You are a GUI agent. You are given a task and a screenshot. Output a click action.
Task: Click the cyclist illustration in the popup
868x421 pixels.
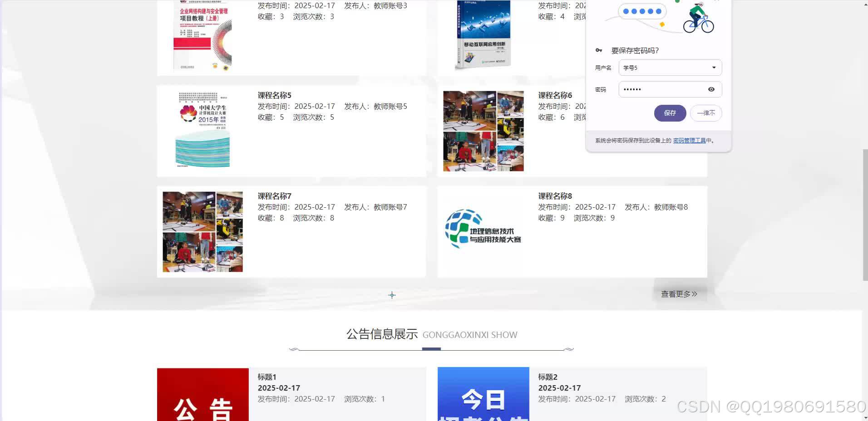698,20
